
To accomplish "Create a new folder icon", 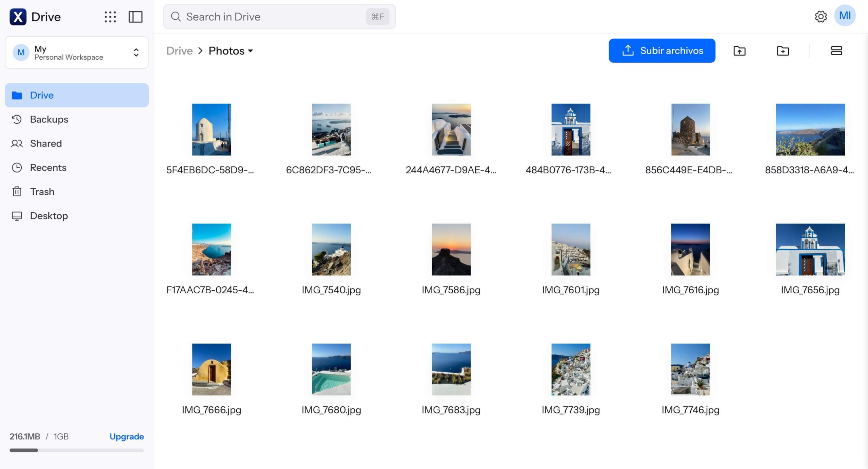I will [x=783, y=51].
